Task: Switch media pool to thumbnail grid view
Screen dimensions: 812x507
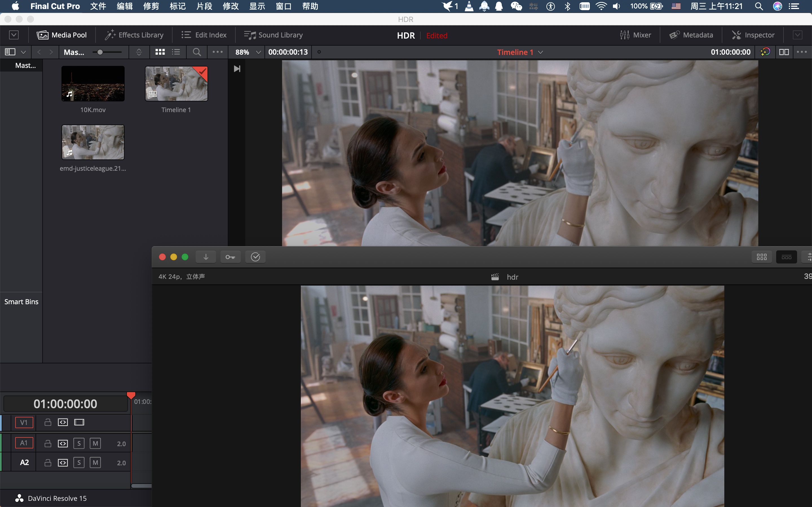Action: tap(160, 52)
